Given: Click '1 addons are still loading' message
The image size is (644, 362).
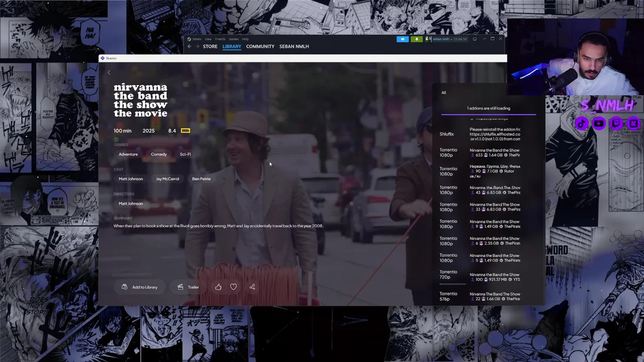Looking at the screenshot, I should coord(489,108).
